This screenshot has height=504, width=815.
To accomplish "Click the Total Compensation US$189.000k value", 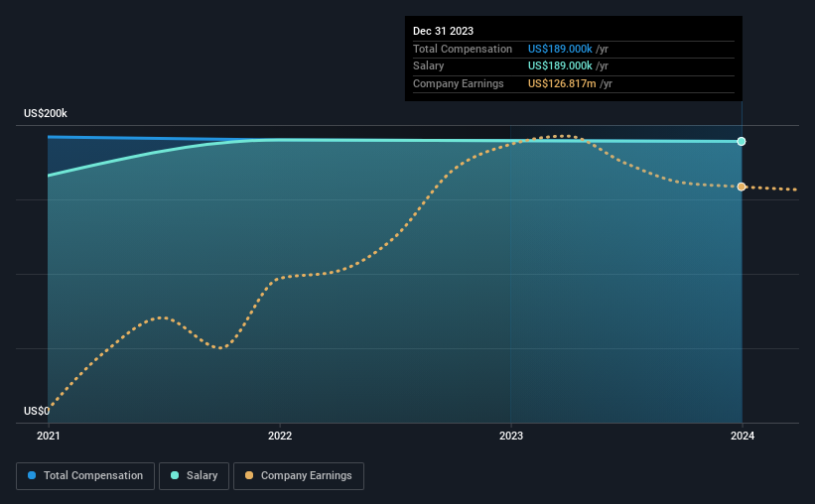I will [x=560, y=49].
